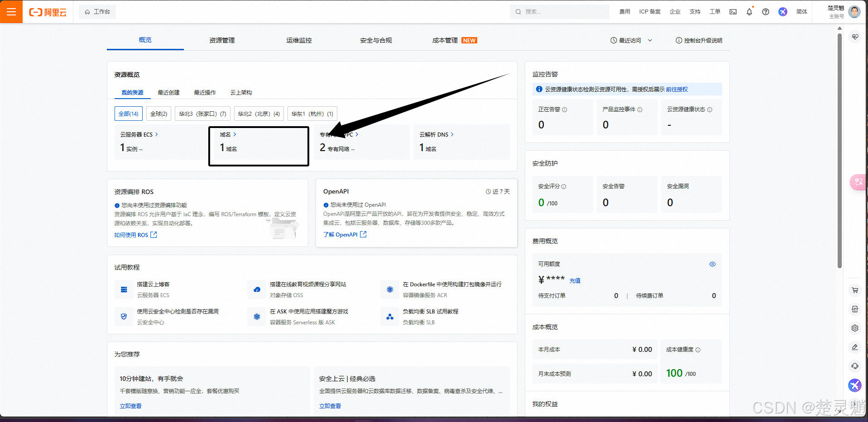The image size is (868, 422).
Task: Switch language with 简体
Action: point(802,12)
